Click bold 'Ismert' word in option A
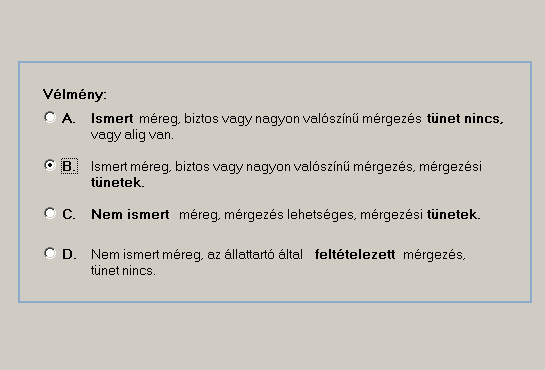Image resolution: width=545 pixels, height=370 pixels. [112, 119]
